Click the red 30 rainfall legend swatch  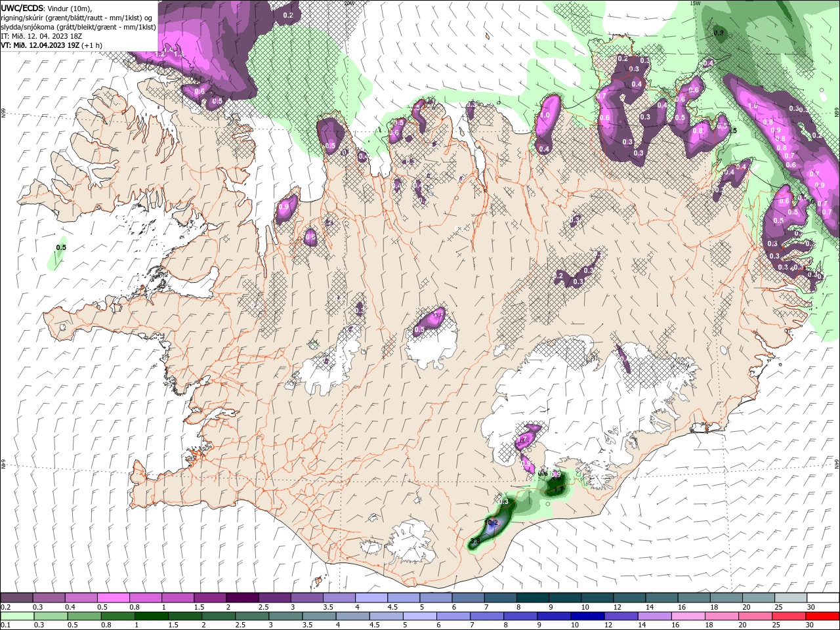[823, 616]
